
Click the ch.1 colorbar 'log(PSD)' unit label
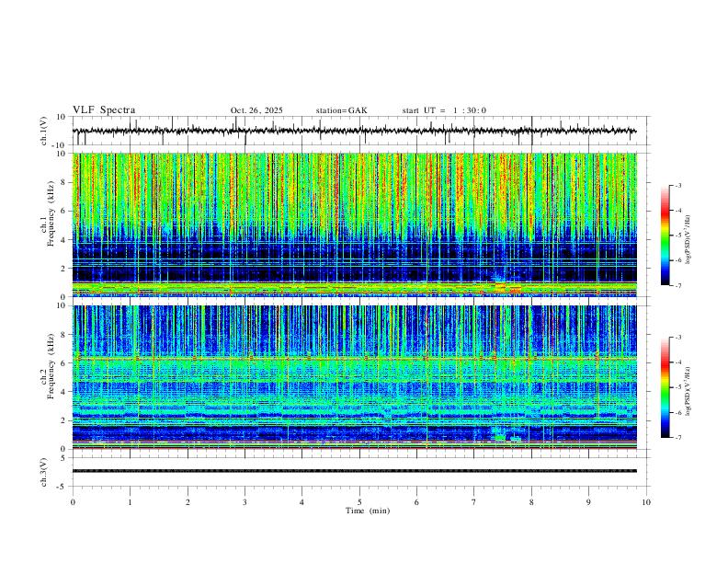(688, 240)
